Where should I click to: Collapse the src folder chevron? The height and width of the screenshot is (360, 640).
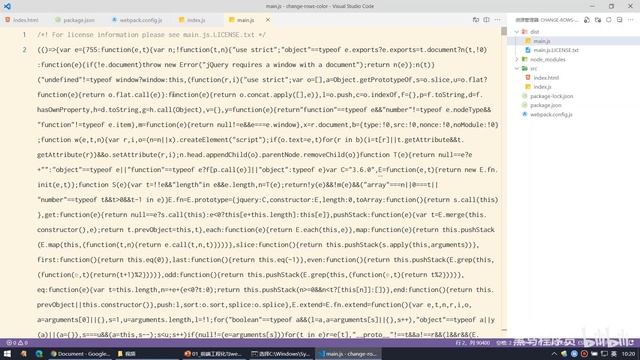(517, 68)
